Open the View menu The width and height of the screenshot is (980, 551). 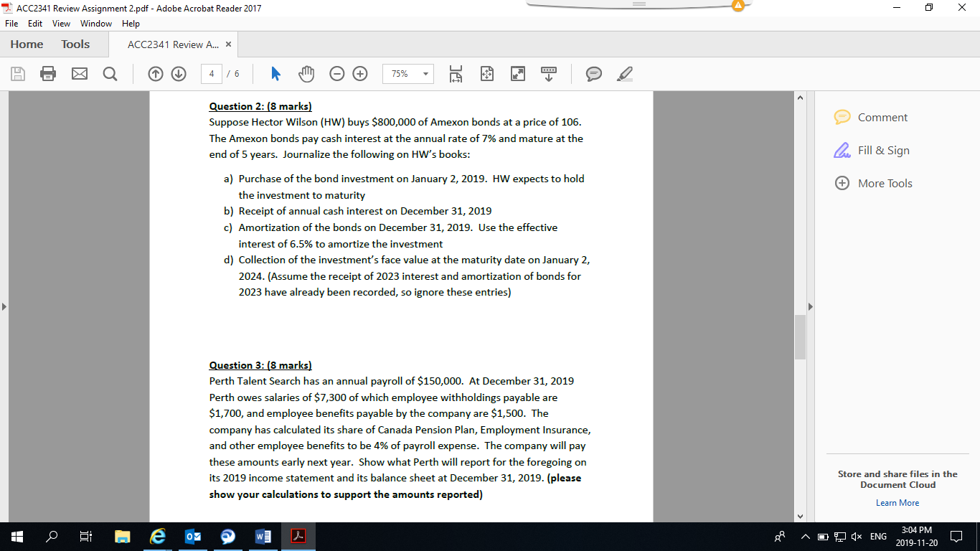61,23
